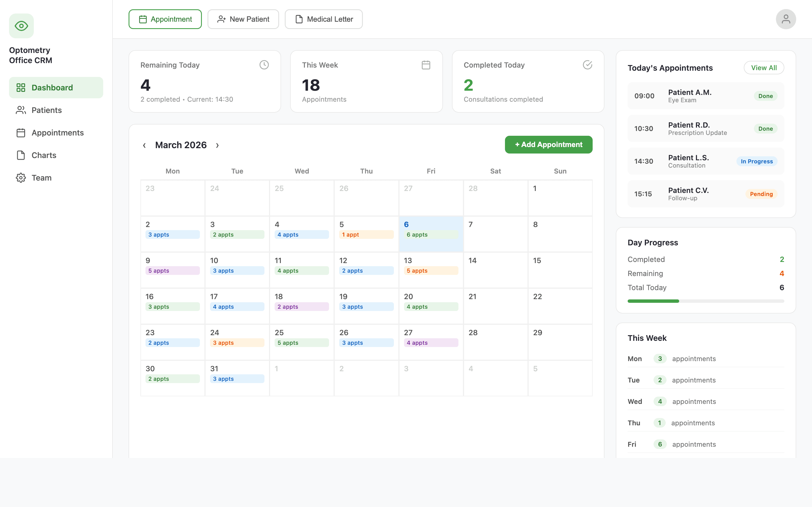This screenshot has width=812, height=507.
Task: Click the calendar icon on This Week card
Action: [x=426, y=65]
